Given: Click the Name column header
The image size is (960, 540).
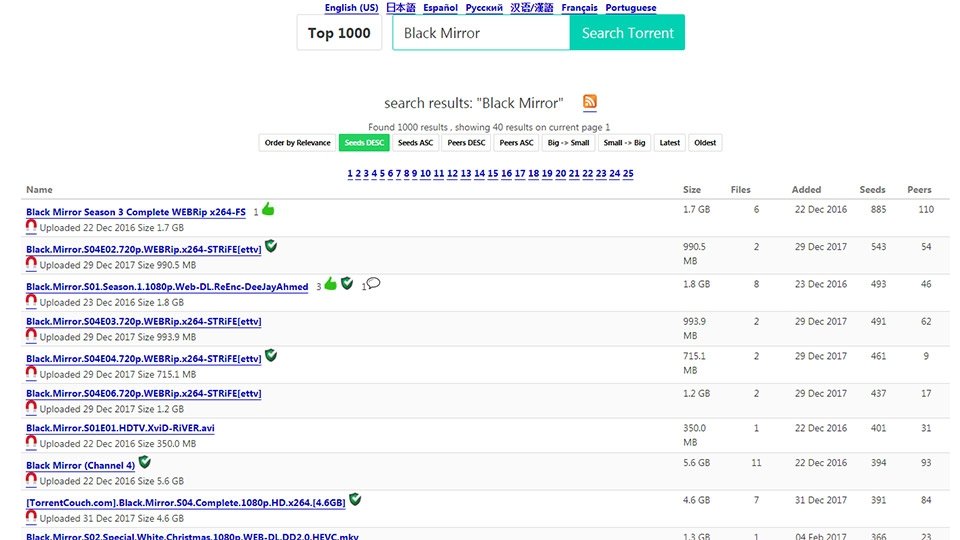Looking at the screenshot, I should pyautogui.click(x=39, y=190).
